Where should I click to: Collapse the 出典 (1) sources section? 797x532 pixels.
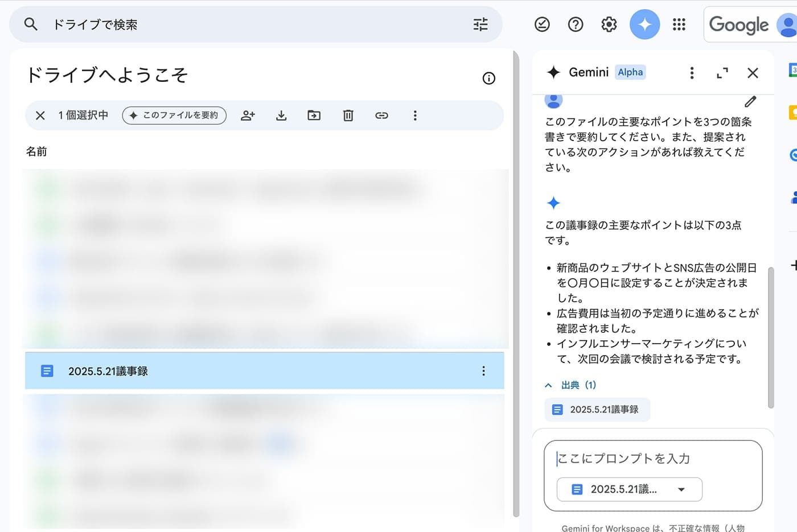click(570, 385)
